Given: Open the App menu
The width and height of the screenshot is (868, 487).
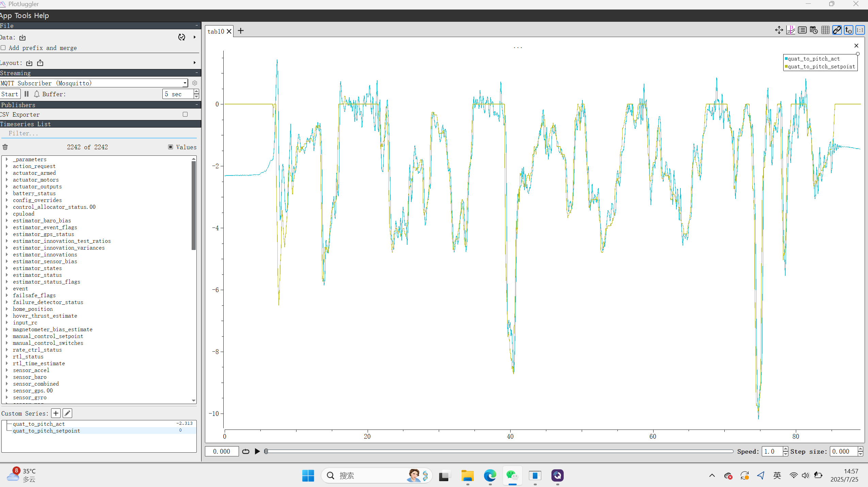Looking at the screenshot, I should click(x=6, y=15).
